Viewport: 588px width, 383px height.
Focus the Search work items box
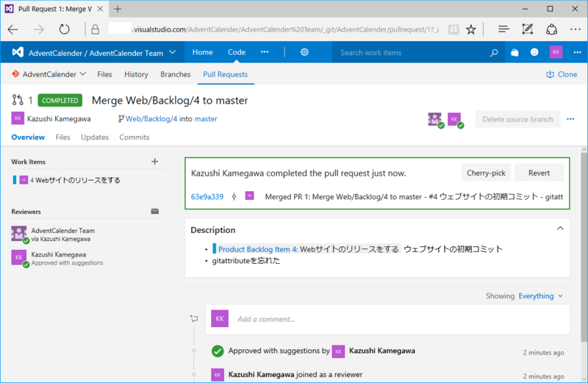pyautogui.click(x=409, y=52)
